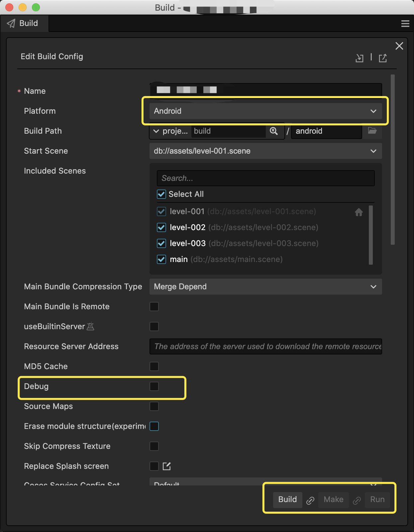This screenshot has height=532, width=414.
Task: Toggle the Select All scenes checkbox
Action: coord(161,194)
